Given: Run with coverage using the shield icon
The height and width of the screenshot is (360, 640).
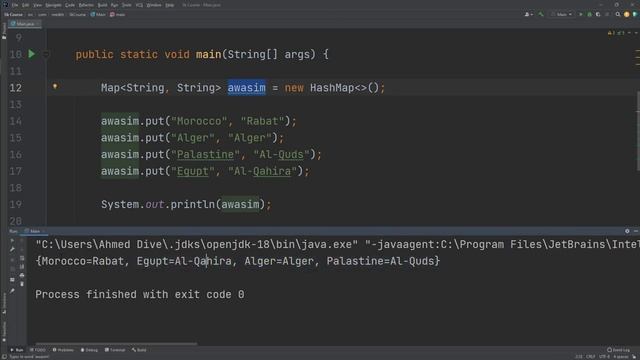Looking at the screenshot, I should point(598,14).
